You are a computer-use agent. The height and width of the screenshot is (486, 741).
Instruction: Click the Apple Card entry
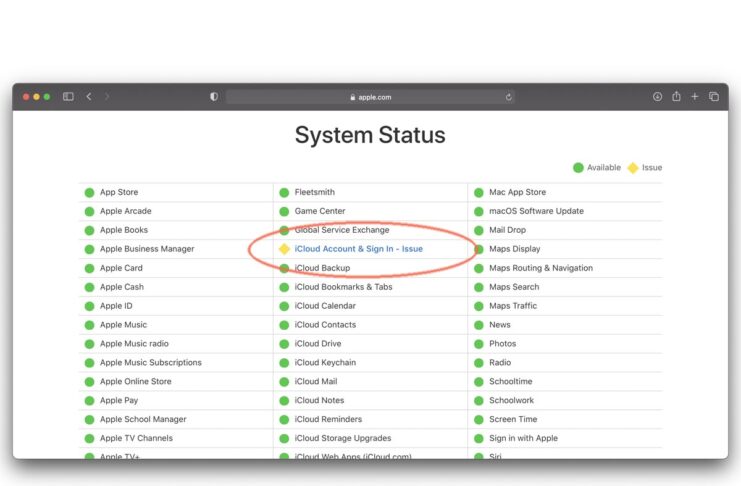[x=121, y=268]
